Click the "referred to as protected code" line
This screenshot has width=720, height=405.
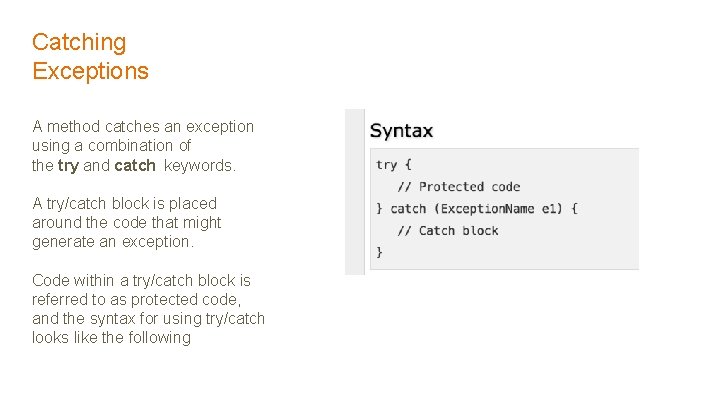[x=136, y=299]
